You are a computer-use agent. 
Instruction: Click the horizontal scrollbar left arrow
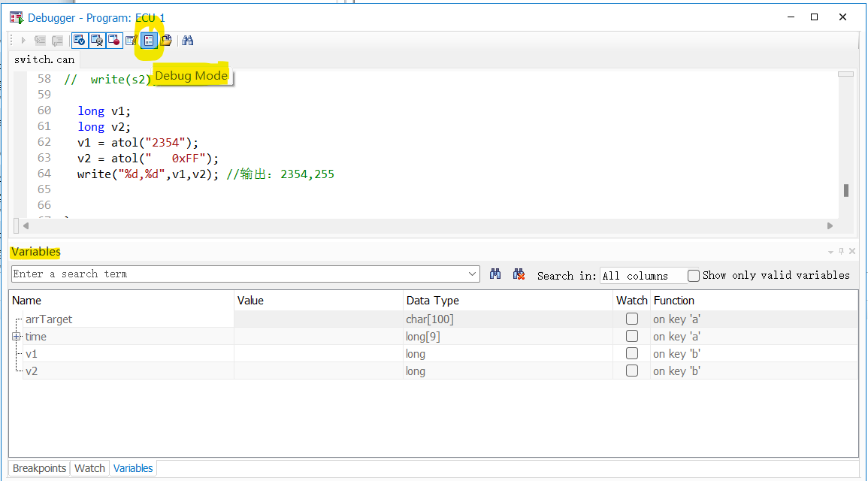pos(26,225)
